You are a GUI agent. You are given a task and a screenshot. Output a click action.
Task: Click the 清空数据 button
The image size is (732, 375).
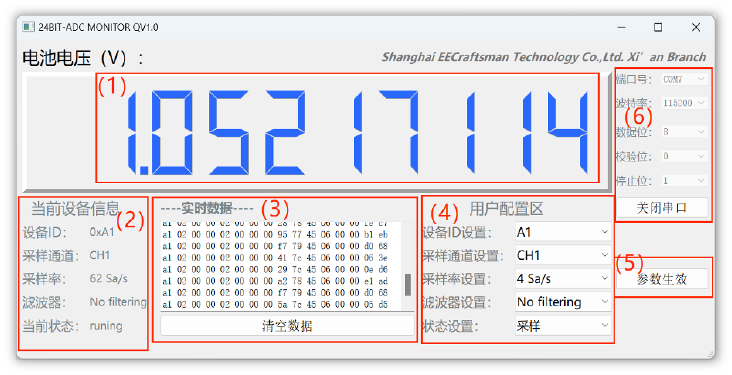tap(287, 326)
